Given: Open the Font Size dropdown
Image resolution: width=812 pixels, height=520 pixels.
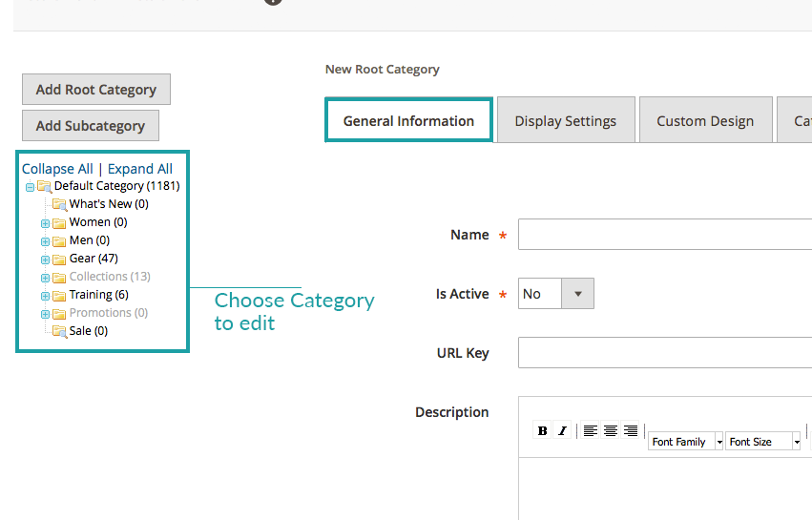Looking at the screenshot, I should click(x=762, y=441).
